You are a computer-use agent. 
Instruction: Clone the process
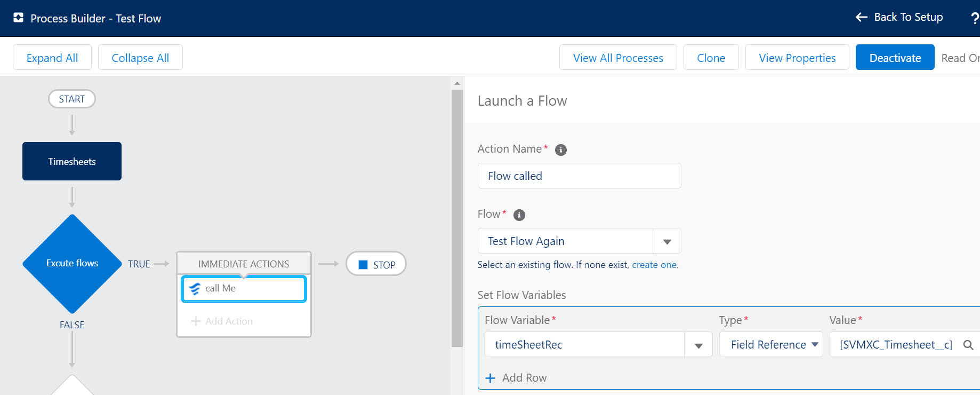711,58
